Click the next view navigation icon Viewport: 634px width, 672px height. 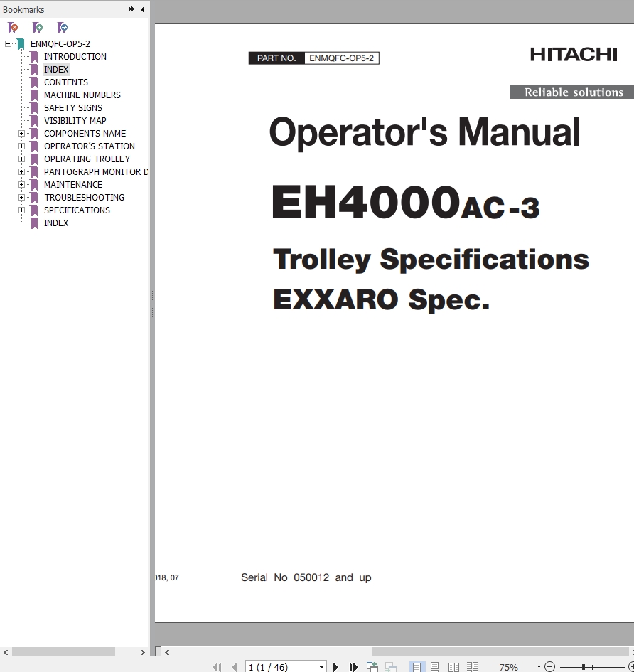click(391, 667)
